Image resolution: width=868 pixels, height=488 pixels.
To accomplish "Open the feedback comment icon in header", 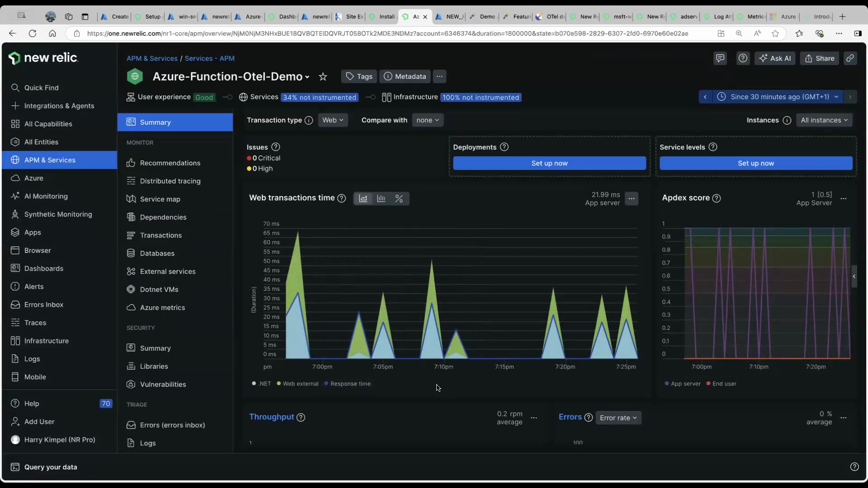I will [720, 58].
